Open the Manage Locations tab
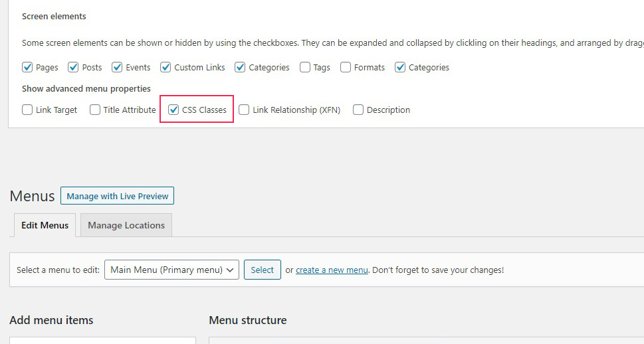644x344 pixels. coord(126,225)
